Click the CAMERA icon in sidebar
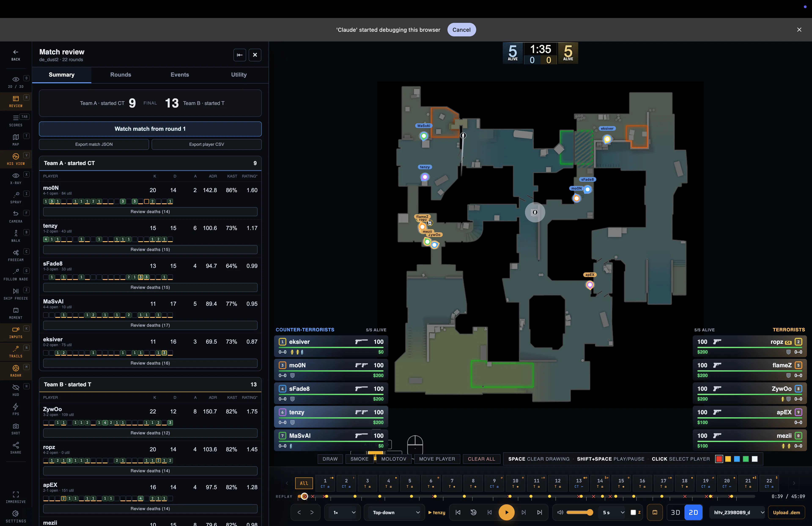 (16, 214)
